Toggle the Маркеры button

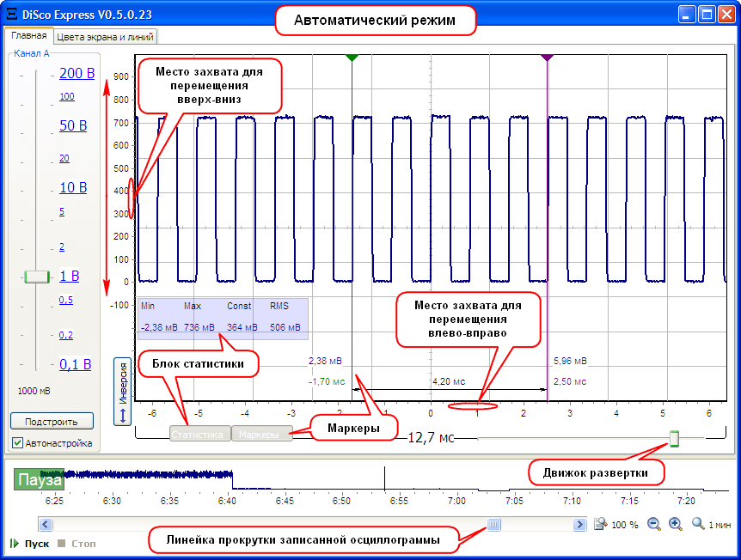coord(261,434)
